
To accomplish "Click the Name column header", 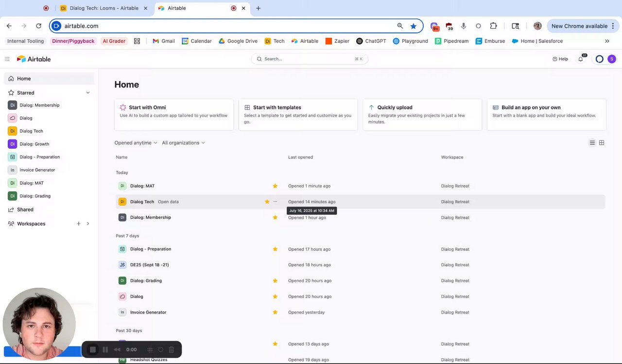I will [x=121, y=157].
